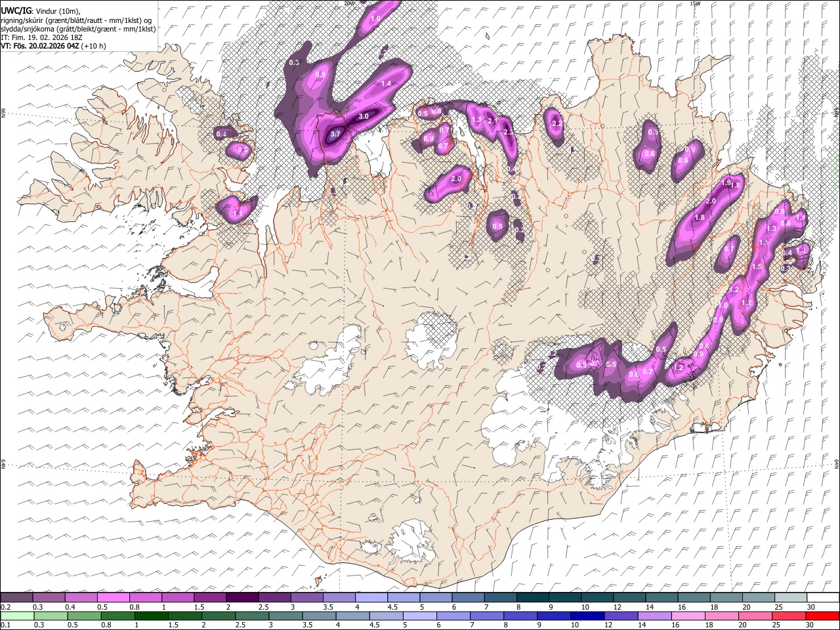
Task: Click the 'rigning/skúrir' legend description line
Action: (77, 20)
